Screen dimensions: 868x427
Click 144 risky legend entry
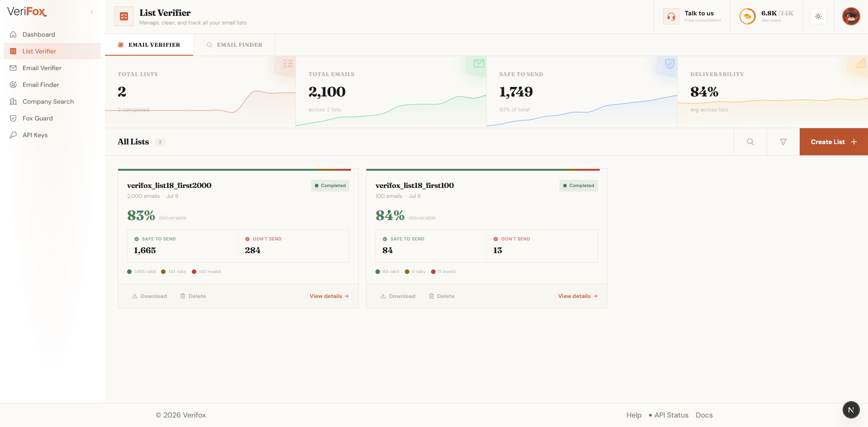(174, 272)
